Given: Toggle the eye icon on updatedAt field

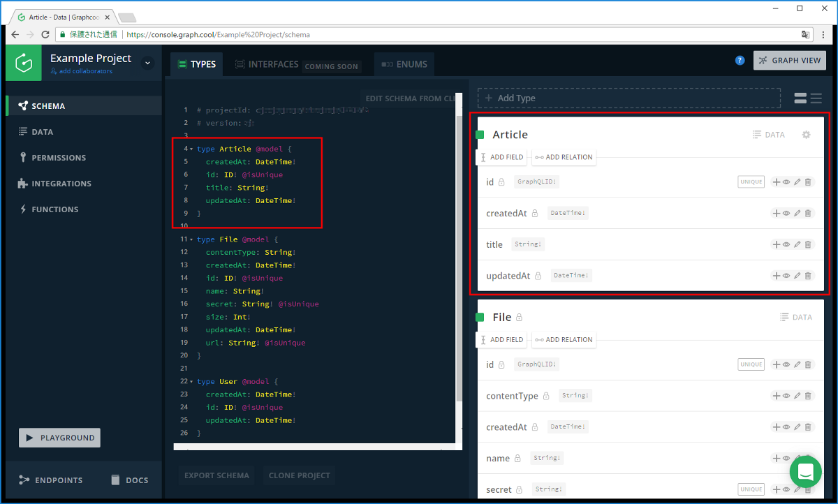Looking at the screenshot, I should 786,276.
